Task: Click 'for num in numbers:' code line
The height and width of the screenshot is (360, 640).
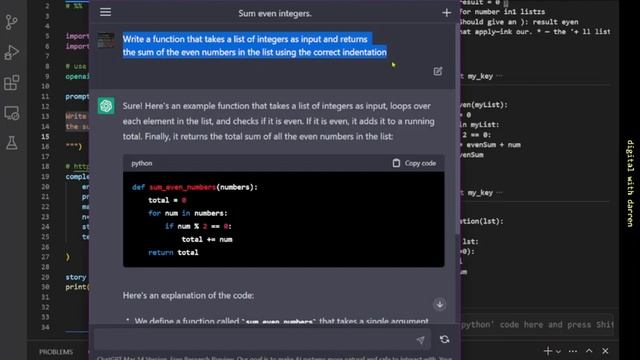Action: click(x=188, y=213)
